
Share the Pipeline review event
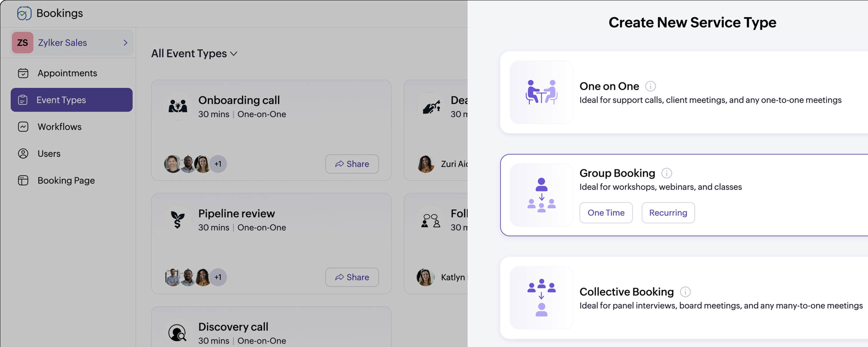352,277
